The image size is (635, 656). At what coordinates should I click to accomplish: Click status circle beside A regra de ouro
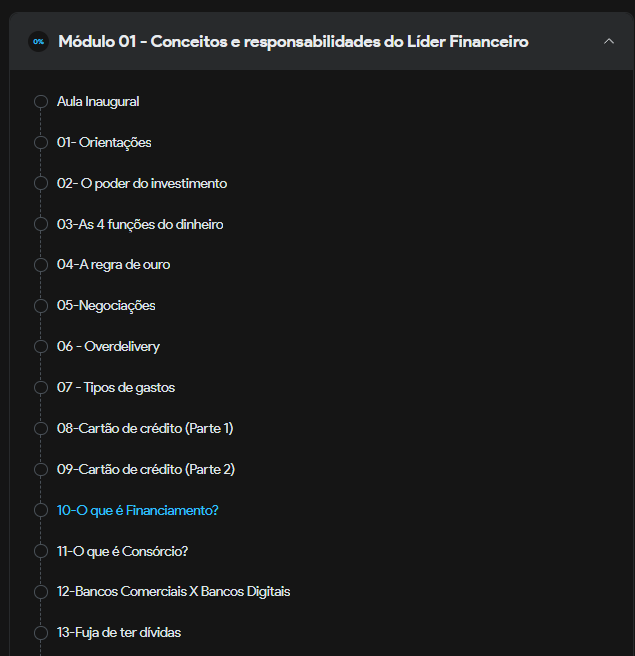coord(41,265)
